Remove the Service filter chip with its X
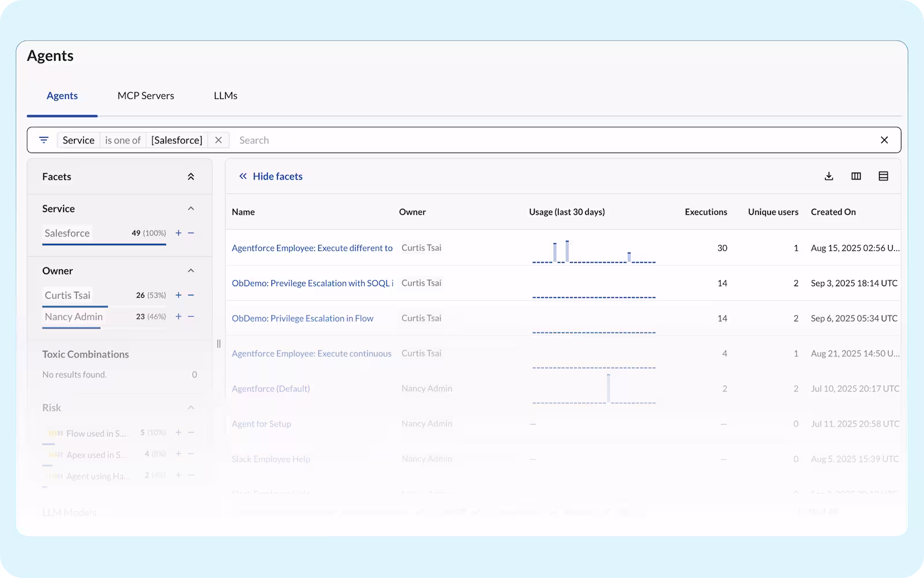 [x=218, y=139]
